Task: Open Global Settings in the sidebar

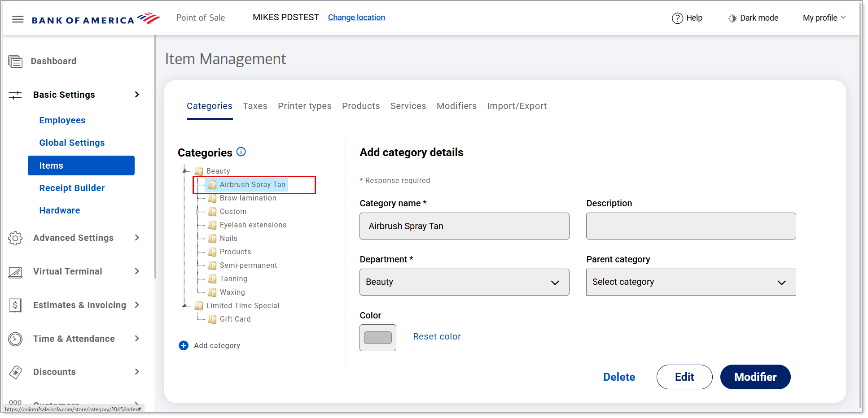Action: click(x=72, y=143)
